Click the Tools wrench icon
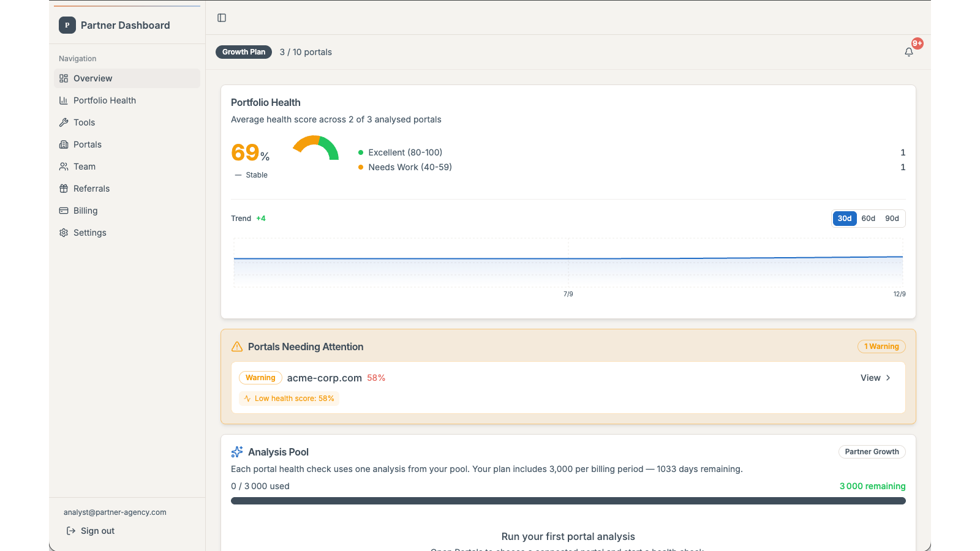 tap(64, 122)
